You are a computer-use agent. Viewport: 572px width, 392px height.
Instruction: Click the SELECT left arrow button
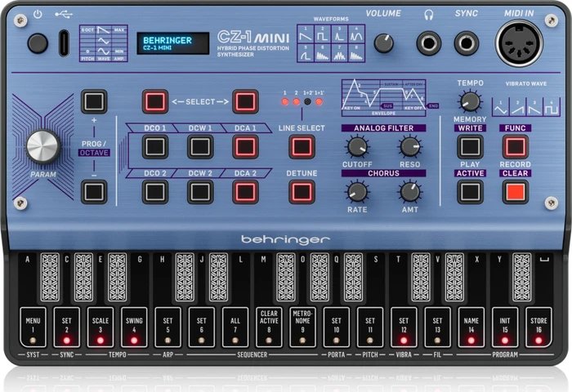[155, 101]
